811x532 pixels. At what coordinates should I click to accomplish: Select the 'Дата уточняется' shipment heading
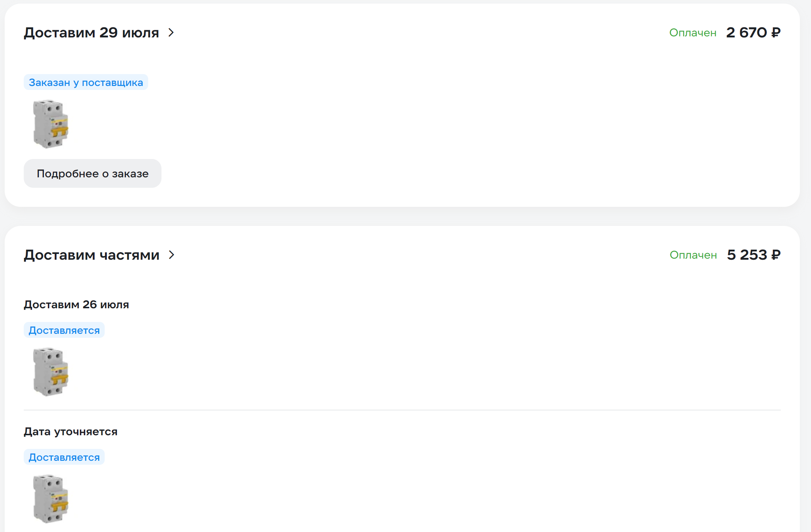(x=70, y=432)
